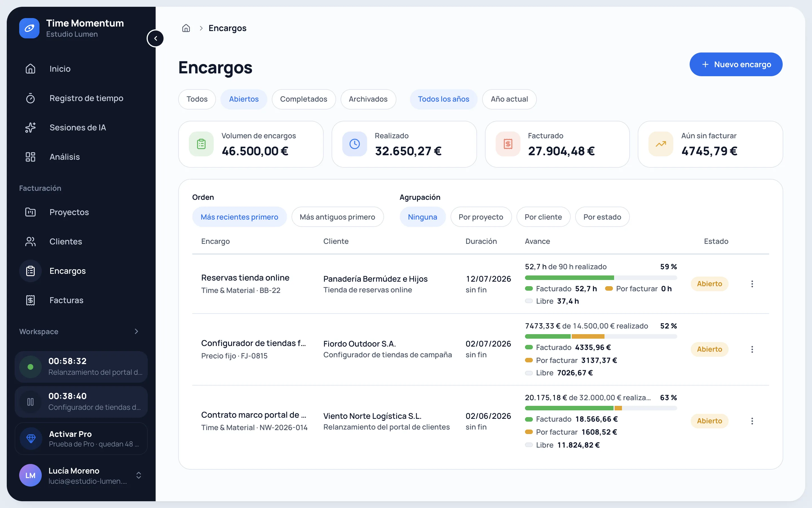Screen dimensions: 812x508
Task: Open the Facturas invoice icon
Action: point(30,300)
